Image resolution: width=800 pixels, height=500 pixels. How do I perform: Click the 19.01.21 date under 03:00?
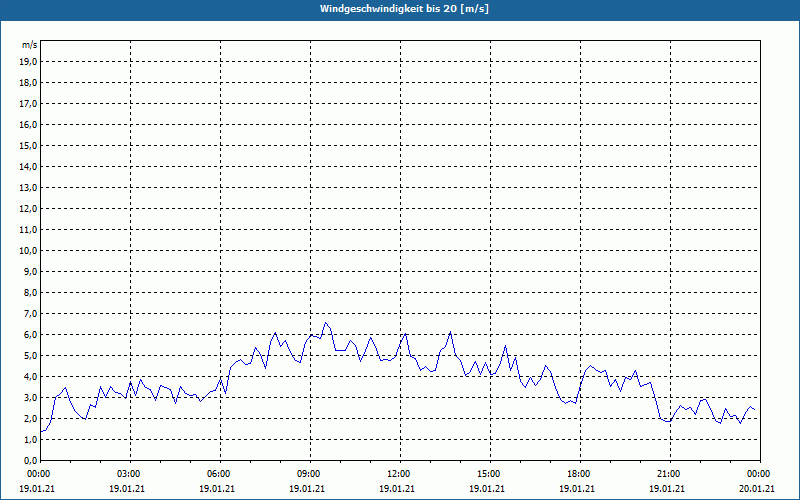[127, 488]
